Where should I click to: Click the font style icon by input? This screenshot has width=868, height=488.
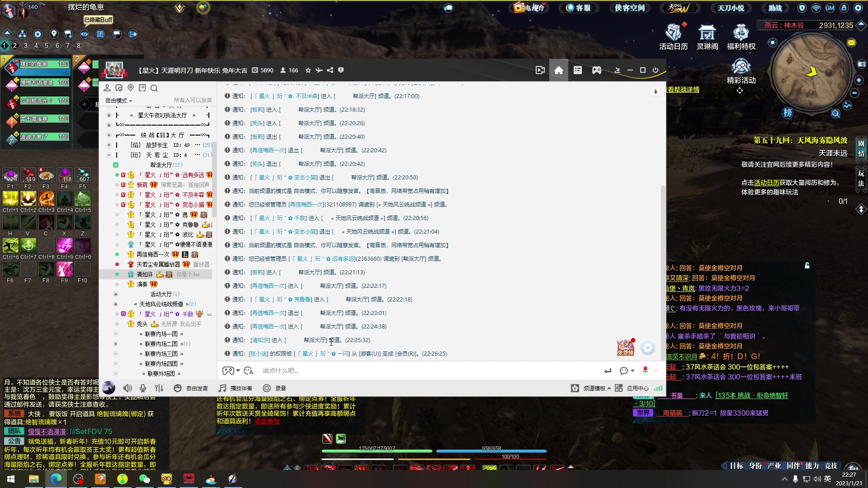point(249,371)
